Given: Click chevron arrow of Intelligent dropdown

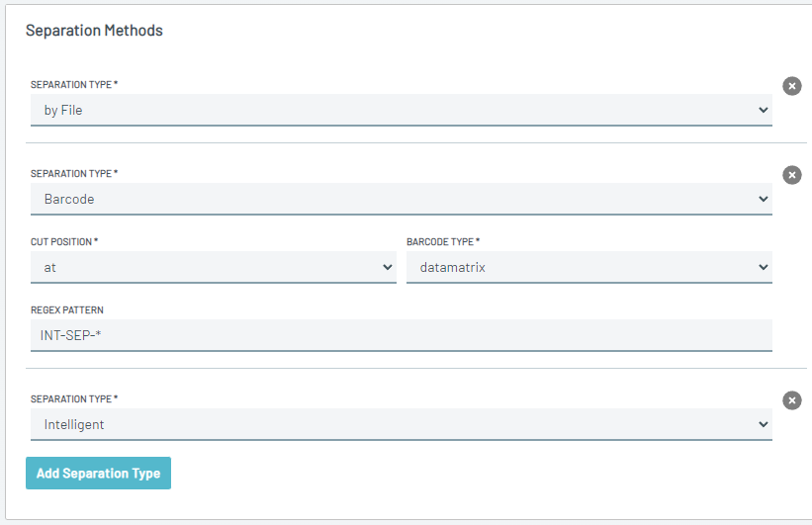Looking at the screenshot, I should pyautogui.click(x=763, y=424).
